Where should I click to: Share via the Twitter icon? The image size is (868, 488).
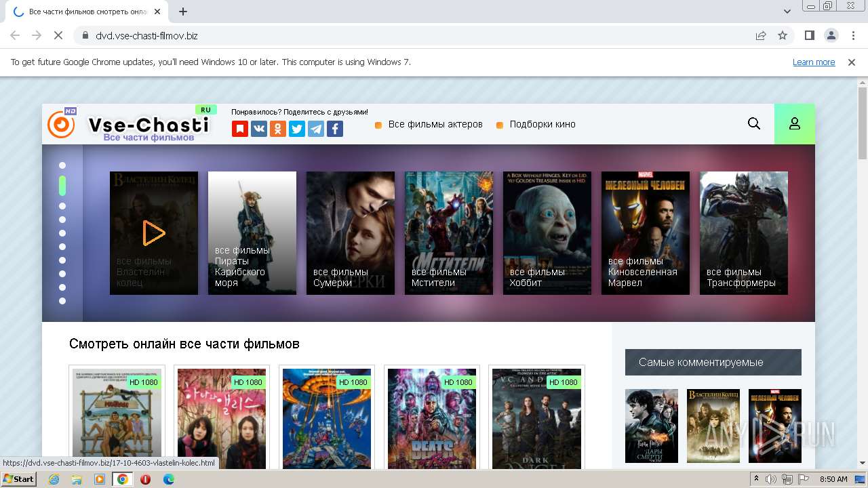tap(297, 129)
